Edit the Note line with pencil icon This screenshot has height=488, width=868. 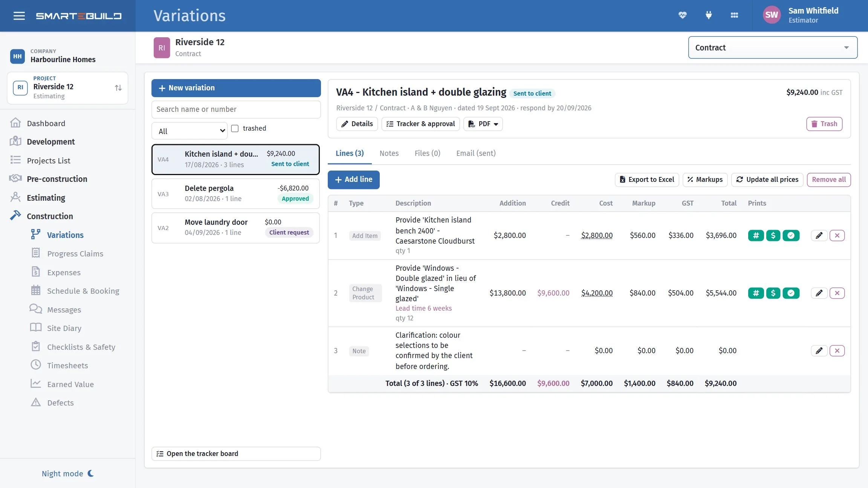pyautogui.click(x=819, y=351)
